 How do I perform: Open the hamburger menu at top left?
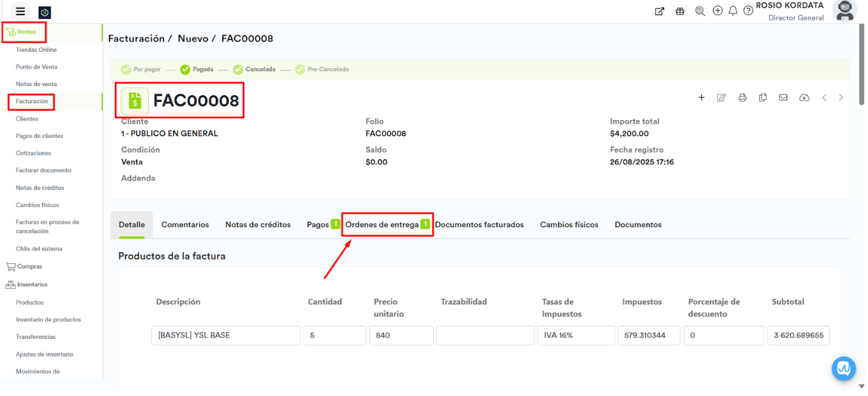pos(20,11)
